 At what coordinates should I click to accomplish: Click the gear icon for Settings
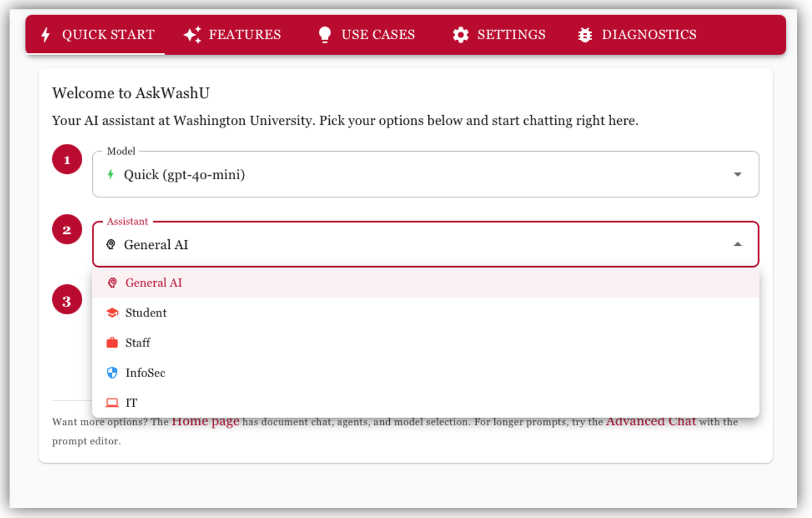461,35
